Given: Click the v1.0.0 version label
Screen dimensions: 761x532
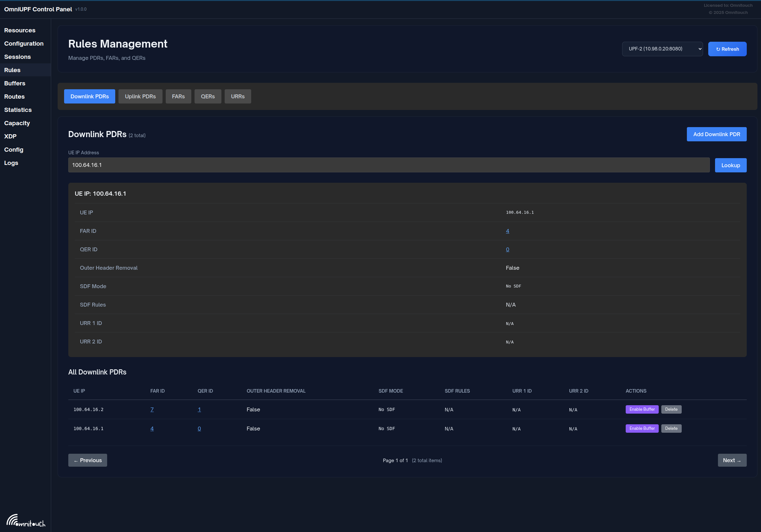Looking at the screenshot, I should click(x=81, y=9).
